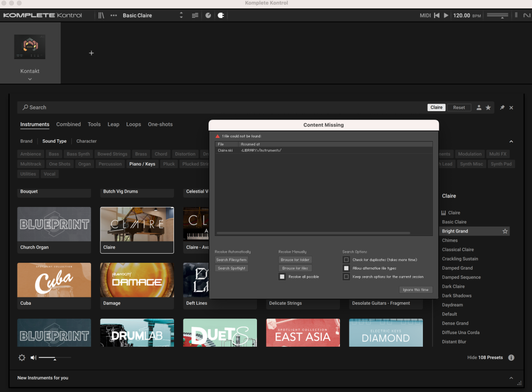Toggle Resolve all possible checkbox

[x=282, y=277]
